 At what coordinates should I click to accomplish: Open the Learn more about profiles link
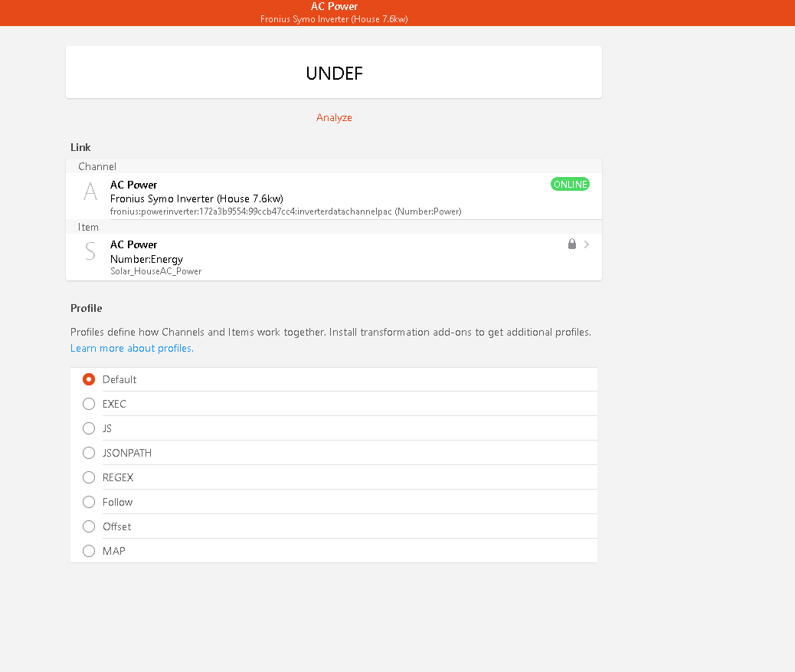(132, 348)
